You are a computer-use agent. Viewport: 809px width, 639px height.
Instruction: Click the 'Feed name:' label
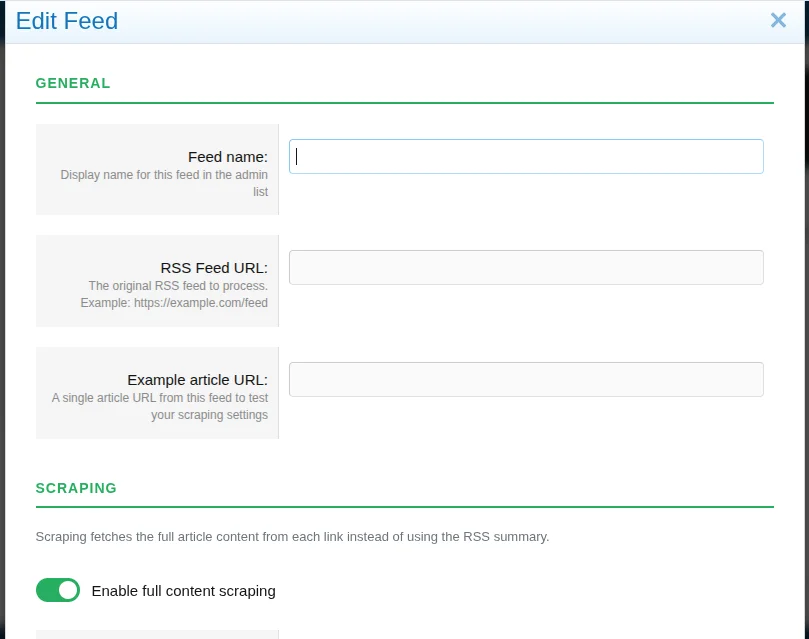(x=227, y=157)
